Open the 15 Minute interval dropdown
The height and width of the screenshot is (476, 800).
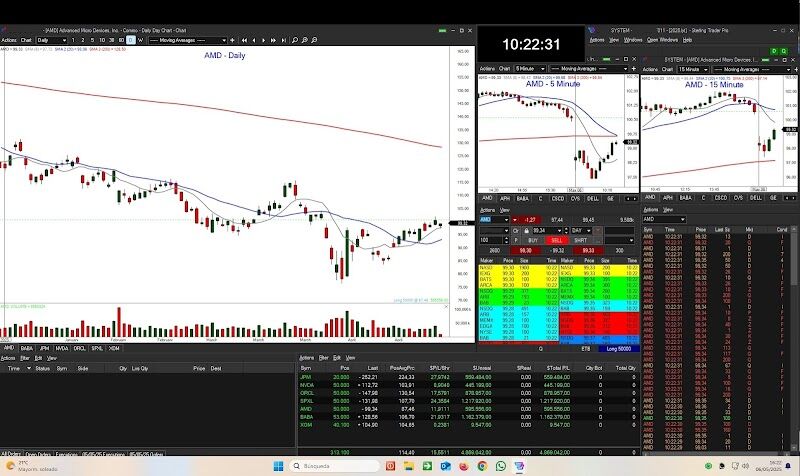pos(693,69)
